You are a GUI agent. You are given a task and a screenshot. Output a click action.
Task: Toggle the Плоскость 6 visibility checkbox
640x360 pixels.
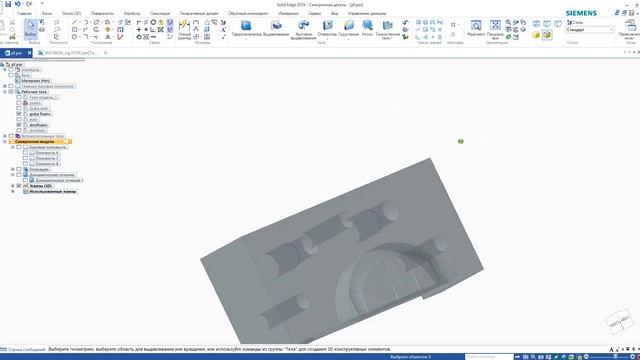tap(25, 153)
